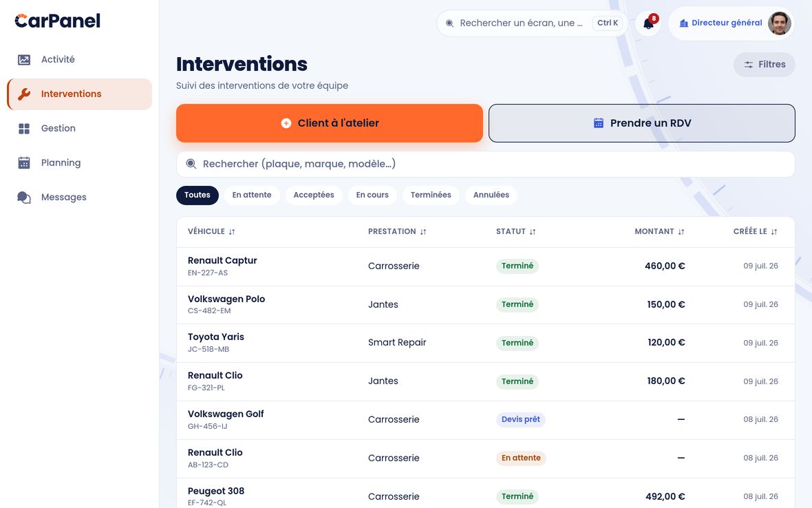The image size is (812, 508).
Task: Sort by Véhicule column arrows
Action: tap(232, 232)
